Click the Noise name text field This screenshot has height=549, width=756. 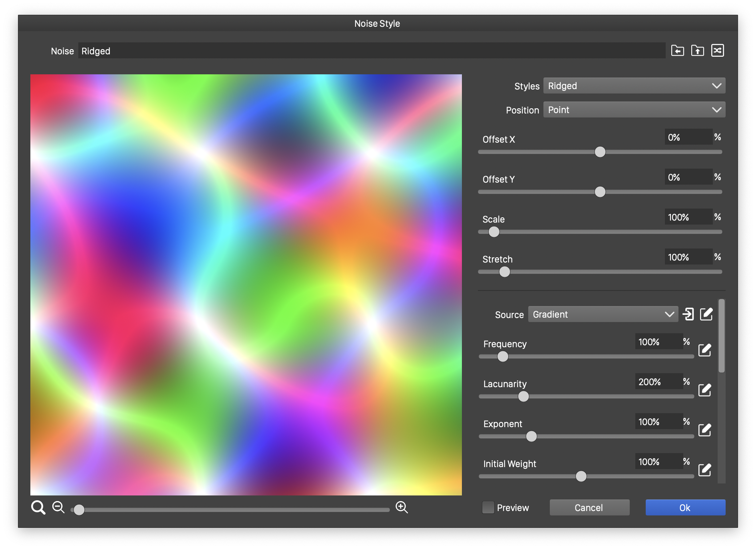[x=372, y=51]
